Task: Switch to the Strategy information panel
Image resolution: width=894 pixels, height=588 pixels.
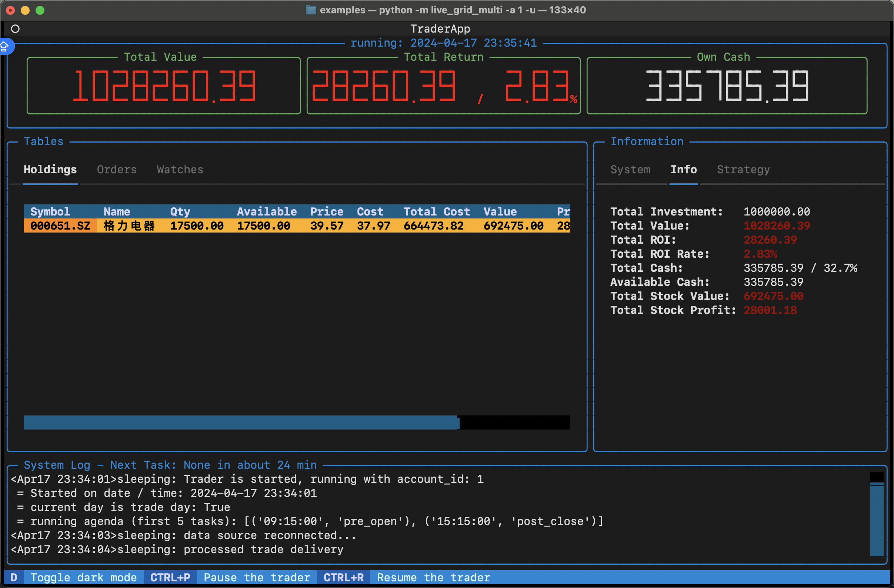Action: [744, 170]
